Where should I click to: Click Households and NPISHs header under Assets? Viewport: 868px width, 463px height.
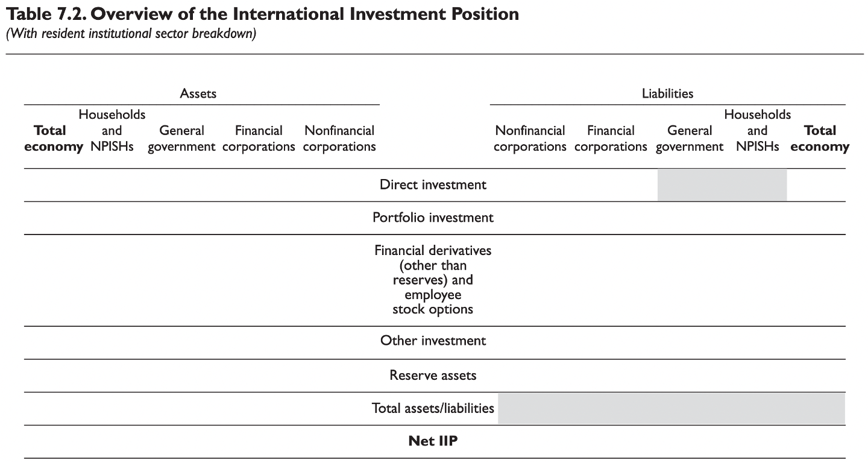[112, 130]
